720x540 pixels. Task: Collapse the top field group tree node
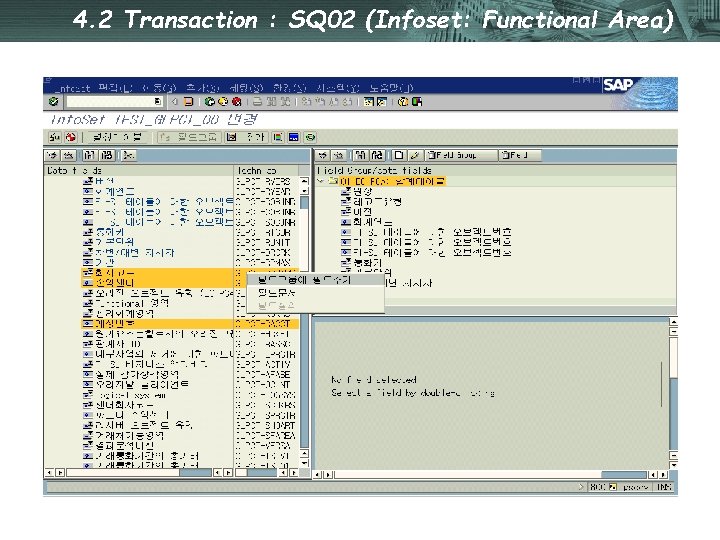point(321,181)
